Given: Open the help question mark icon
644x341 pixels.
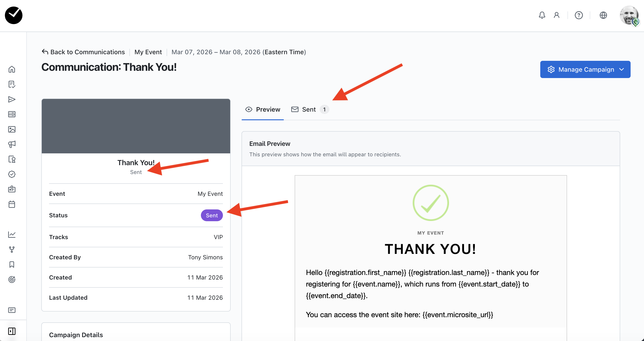Looking at the screenshot, I should coord(578,15).
